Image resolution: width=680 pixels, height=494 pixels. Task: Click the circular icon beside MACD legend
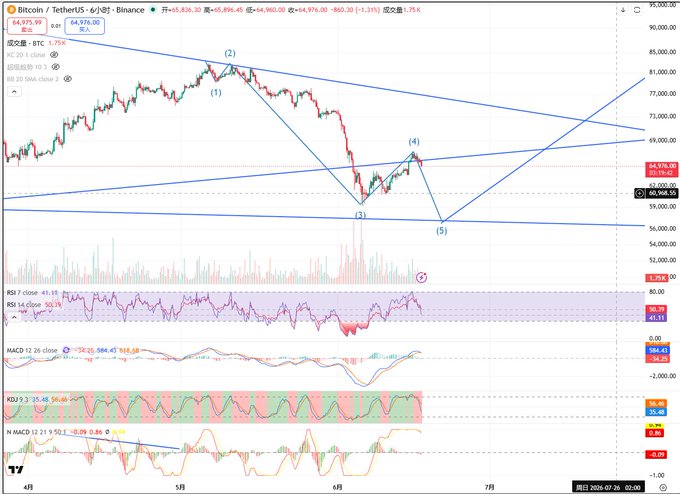(x=66, y=350)
